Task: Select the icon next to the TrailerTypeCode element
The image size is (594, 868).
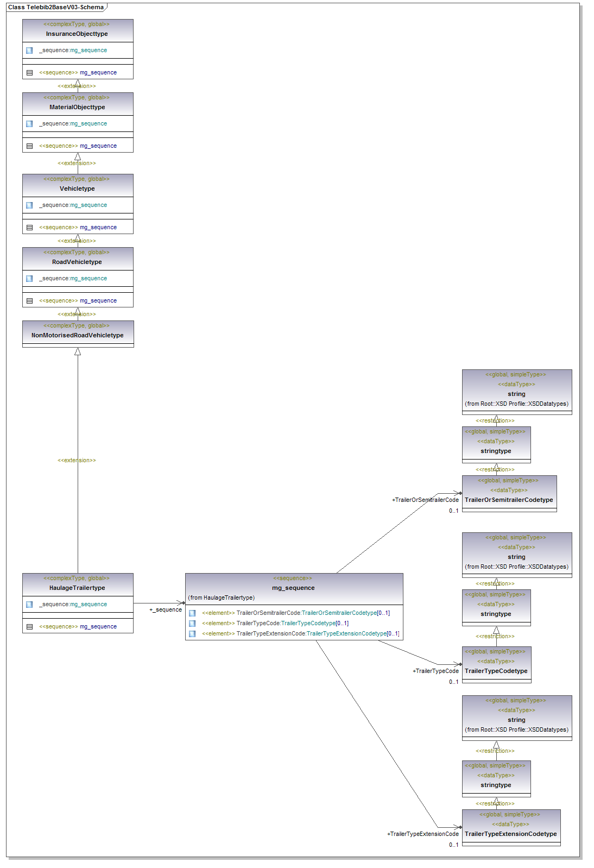Action: point(192,624)
